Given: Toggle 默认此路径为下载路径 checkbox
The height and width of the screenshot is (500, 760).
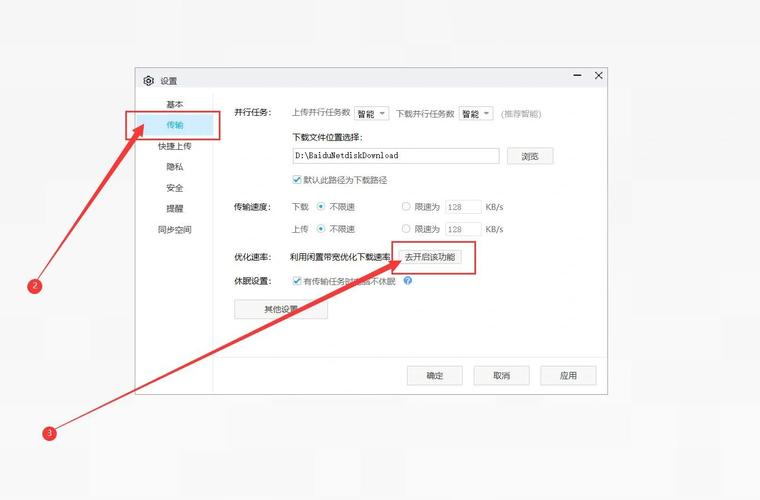Looking at the screenshot, I should click(297, 180).
